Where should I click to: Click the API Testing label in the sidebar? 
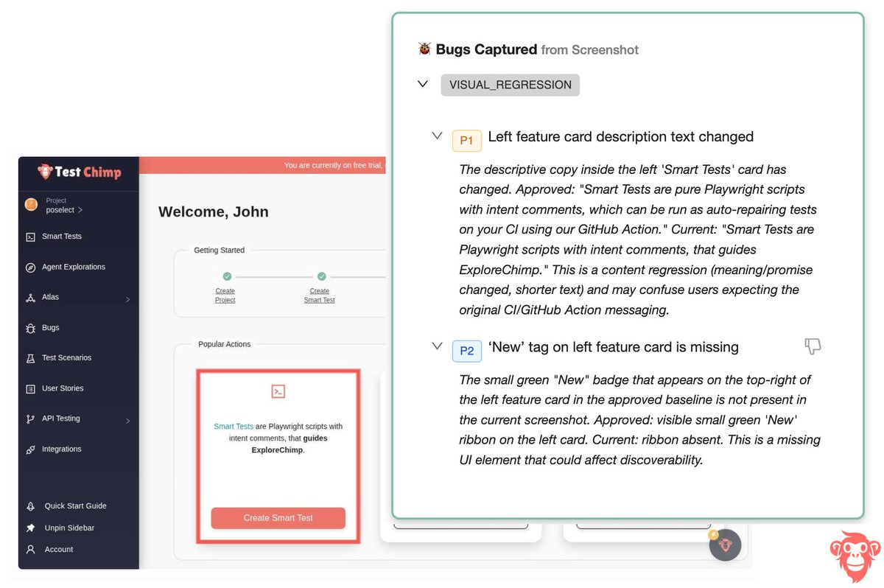(x=61, y=419)
